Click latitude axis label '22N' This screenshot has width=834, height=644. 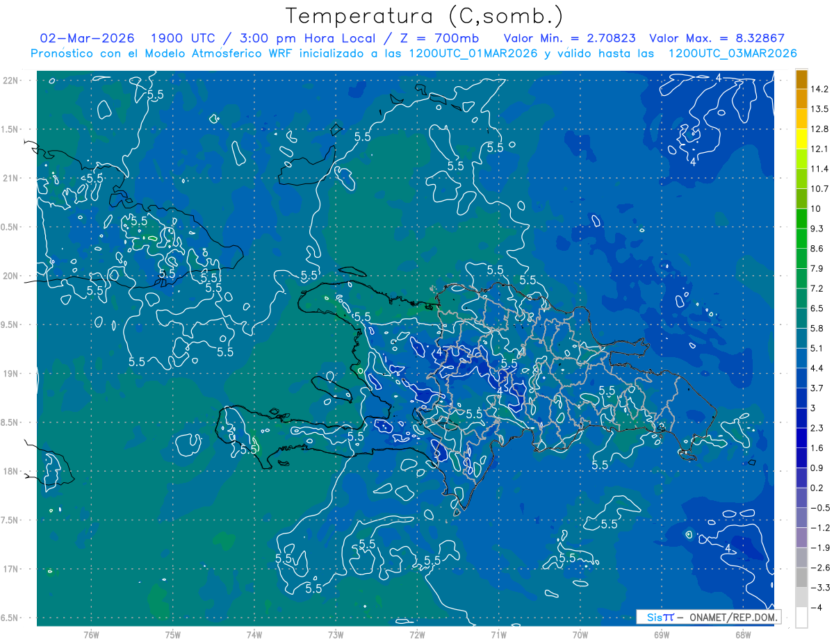tap(11, 80)
